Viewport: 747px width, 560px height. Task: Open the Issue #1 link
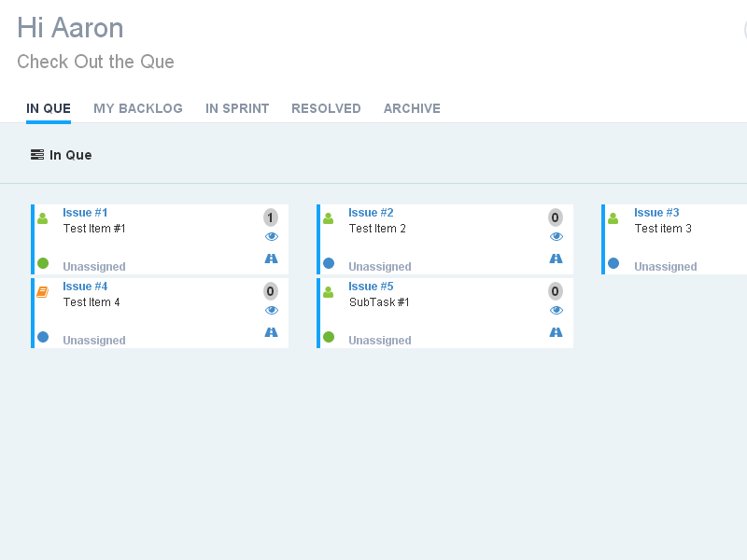pyautogui.click(x=85, y=213)
